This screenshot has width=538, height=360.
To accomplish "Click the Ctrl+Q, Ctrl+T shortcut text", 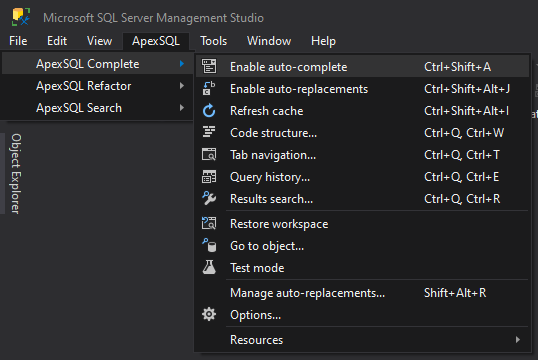I will click(462, 154).
